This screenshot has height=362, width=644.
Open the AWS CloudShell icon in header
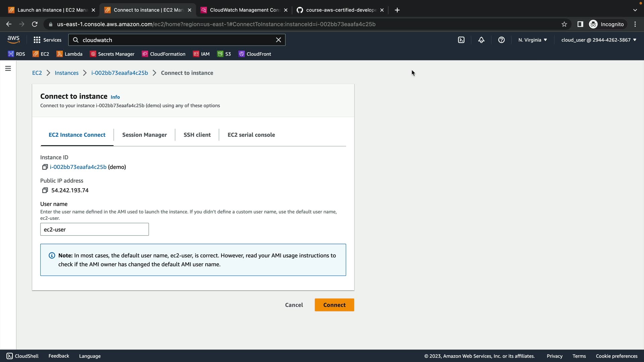pos(461,40)
